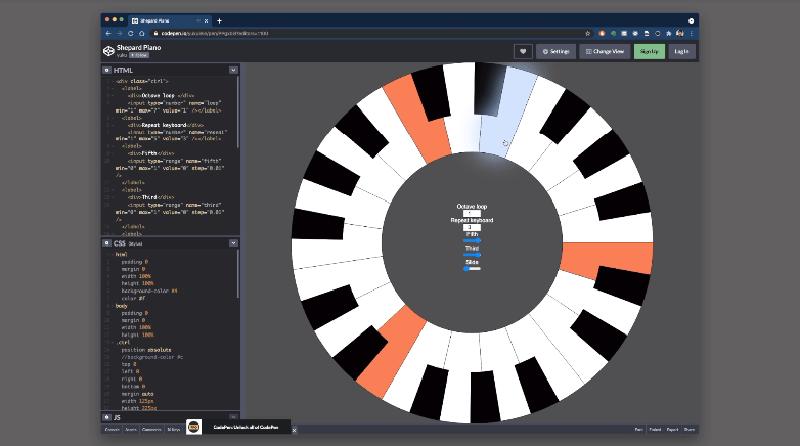Expand the CSS editor dropdown chevron

point(233,243)
